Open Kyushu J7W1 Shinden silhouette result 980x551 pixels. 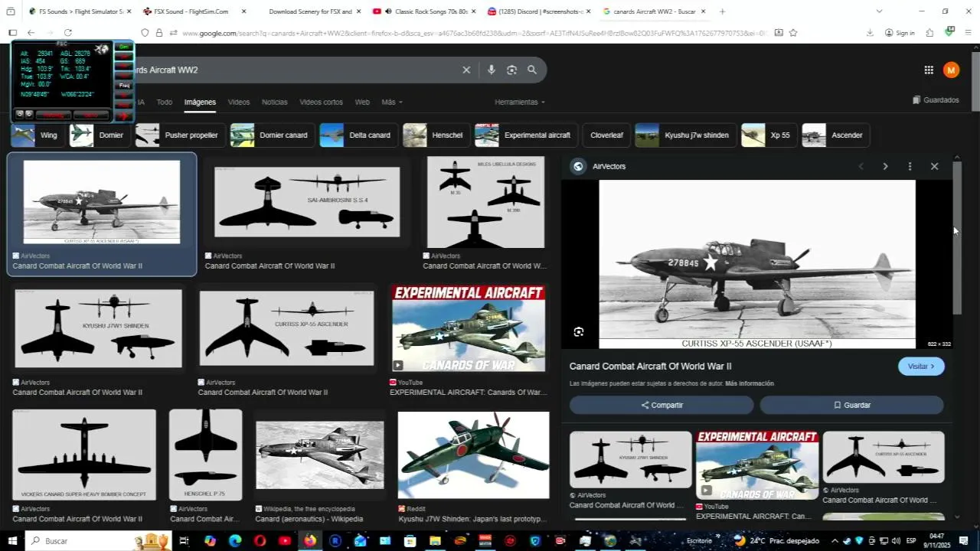[99, 328]
